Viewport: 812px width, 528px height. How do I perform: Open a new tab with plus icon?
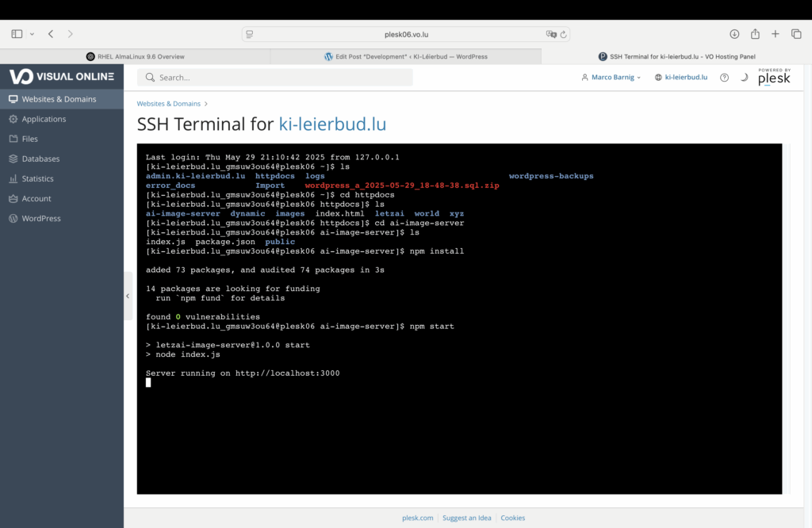(x=776, y=34)
